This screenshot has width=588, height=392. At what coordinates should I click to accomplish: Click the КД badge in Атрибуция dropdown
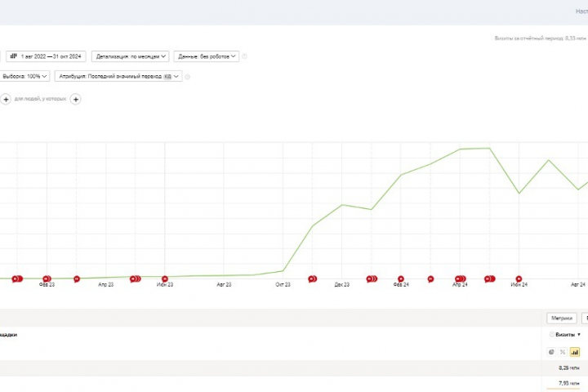tap(167, 77)
